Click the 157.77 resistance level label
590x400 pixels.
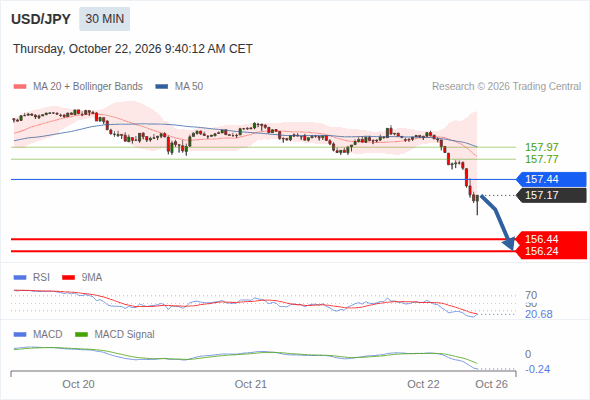pyautogui.click(x=541, y=159)
